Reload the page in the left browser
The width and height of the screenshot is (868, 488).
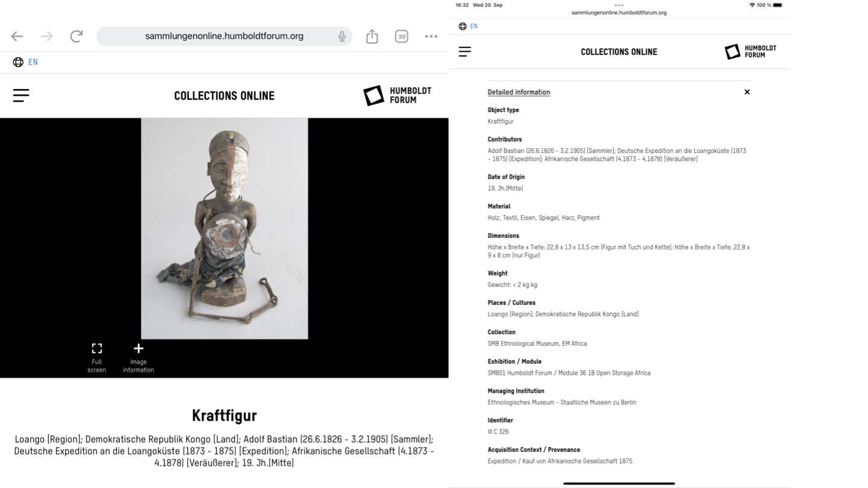(x=76, y=36)
